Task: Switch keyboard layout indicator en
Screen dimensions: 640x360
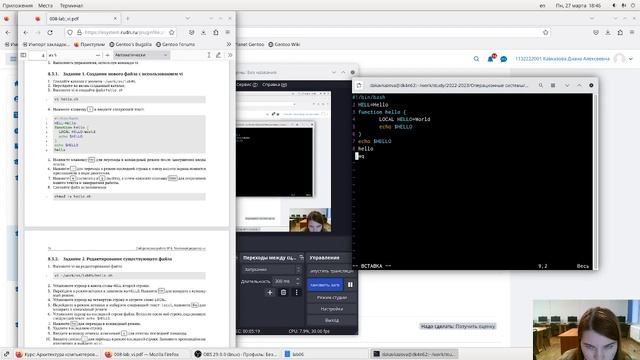Action: (542, 5)
